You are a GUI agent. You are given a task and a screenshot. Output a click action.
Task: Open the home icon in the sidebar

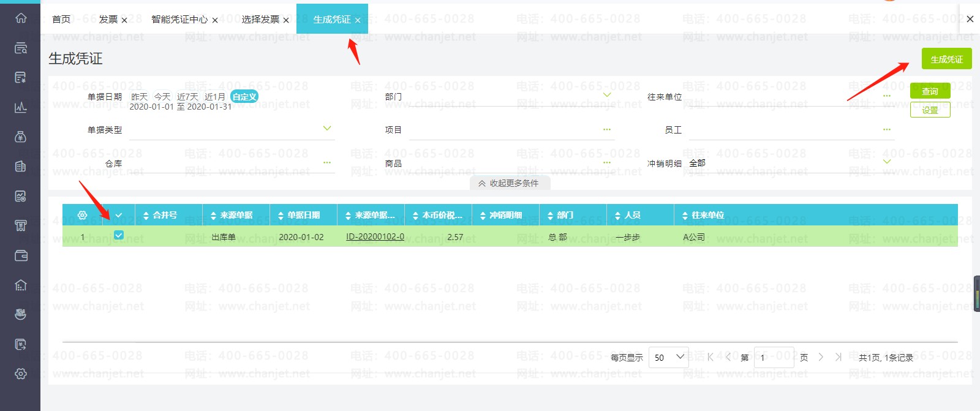coord(21,18)
